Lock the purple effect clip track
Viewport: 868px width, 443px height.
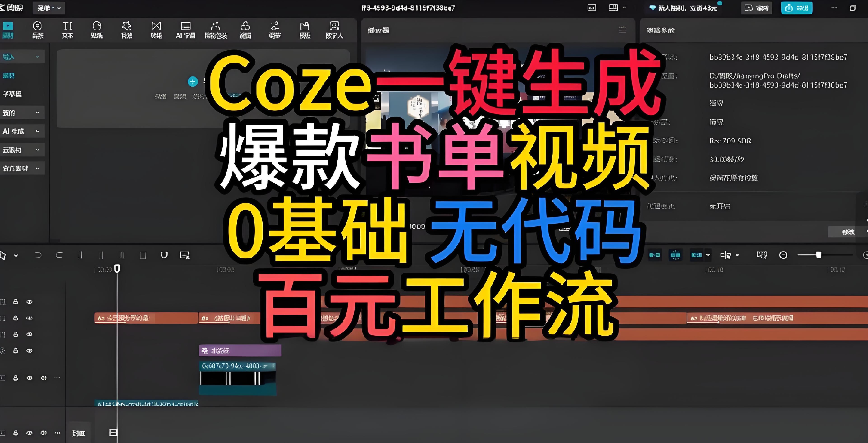[x=16, y=351]
